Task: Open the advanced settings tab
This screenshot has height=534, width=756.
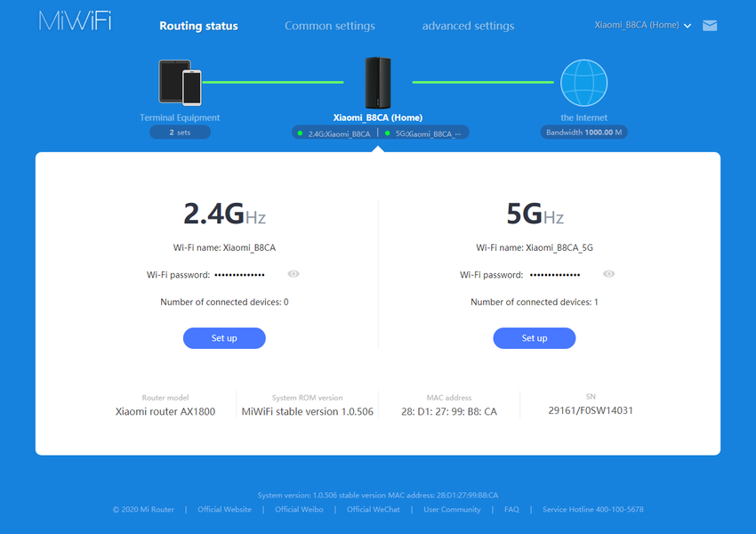Action: point(468,26)
